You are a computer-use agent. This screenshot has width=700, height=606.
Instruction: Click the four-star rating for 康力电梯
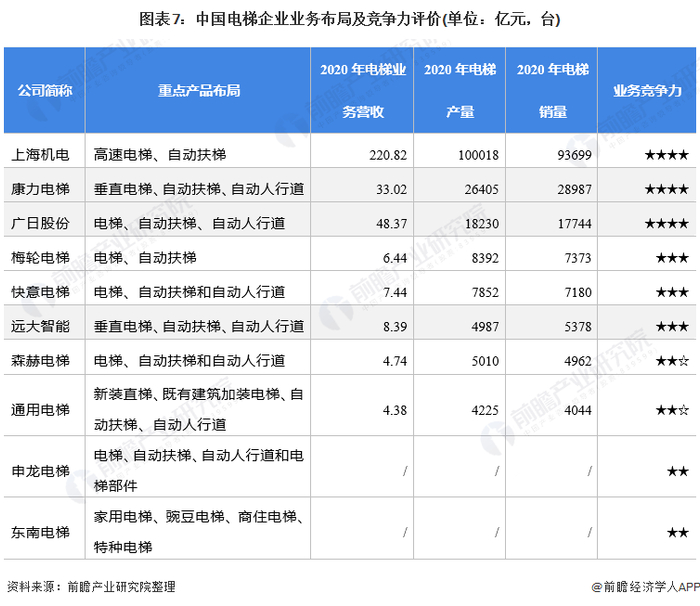coord(667,189)
